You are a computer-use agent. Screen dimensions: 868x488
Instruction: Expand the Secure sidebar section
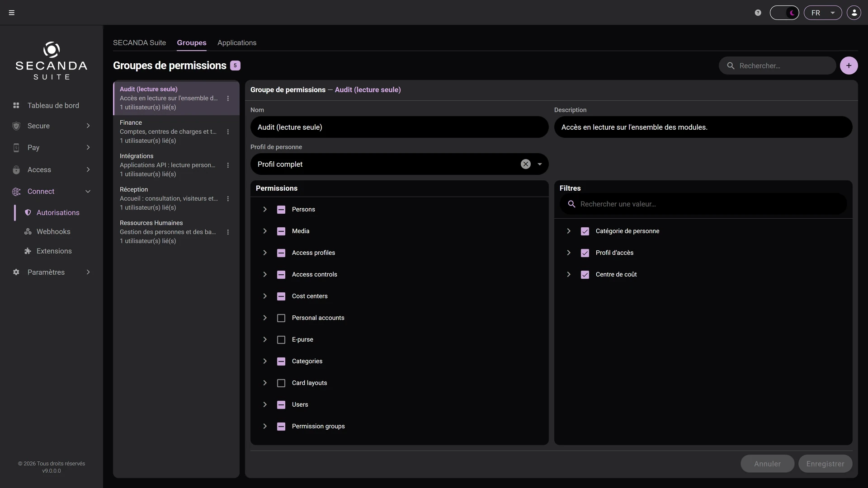coord(88,126)
